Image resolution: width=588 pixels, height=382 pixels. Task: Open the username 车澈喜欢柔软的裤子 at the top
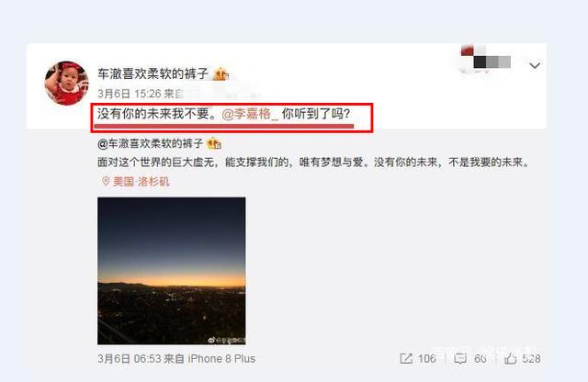coord(153,73)
